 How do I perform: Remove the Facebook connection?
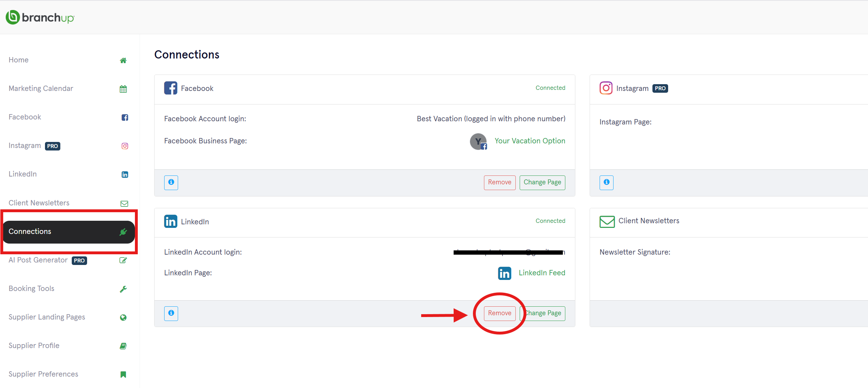pos(499,182)
